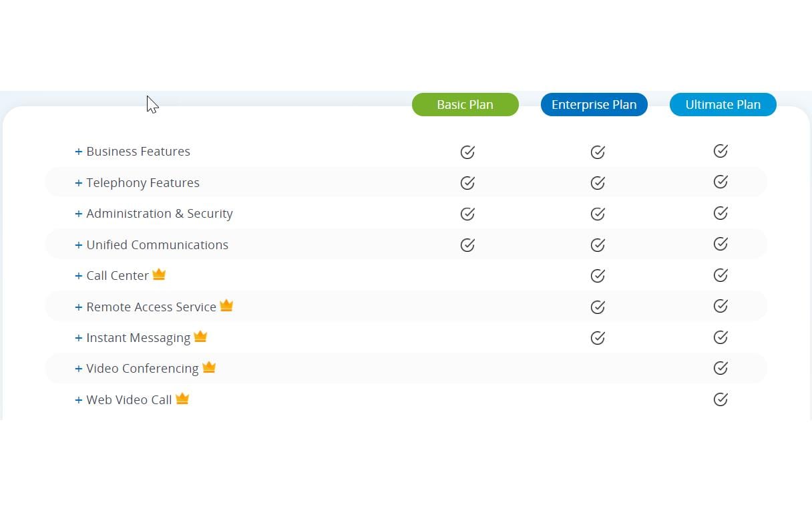
Task: Click the Web Video Call label
Action: click(129, 400)
